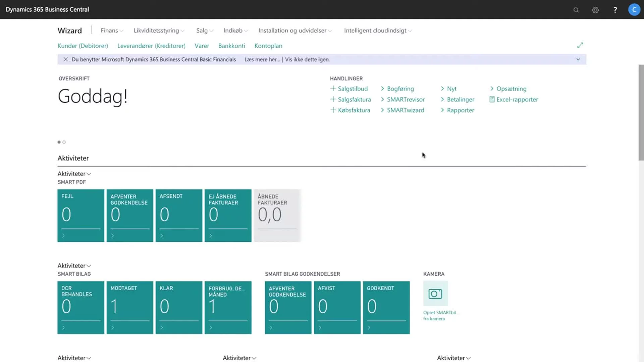Click the Dynamics 365 Business Central title

tap(47, 9)
